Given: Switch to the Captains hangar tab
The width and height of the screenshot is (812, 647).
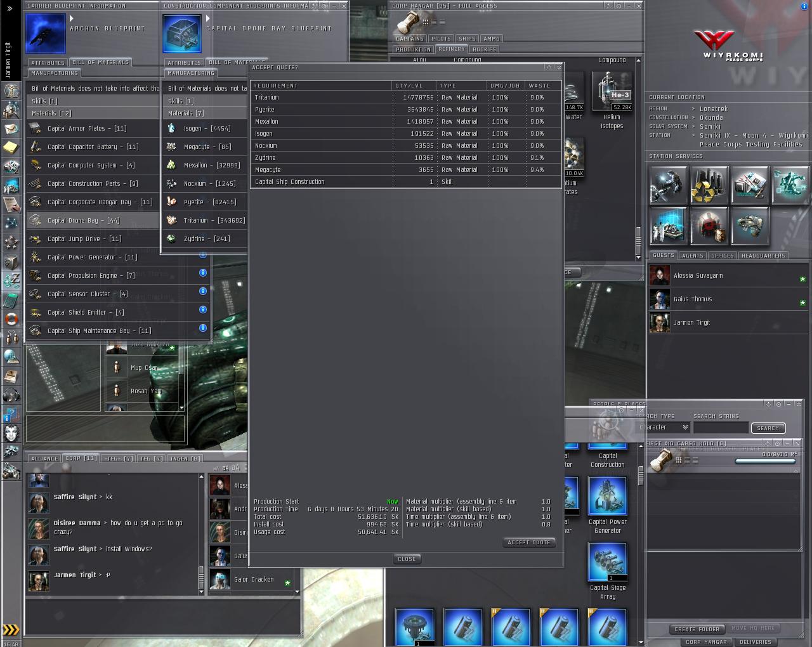Looking at the screenshot, I should [410, 39].
